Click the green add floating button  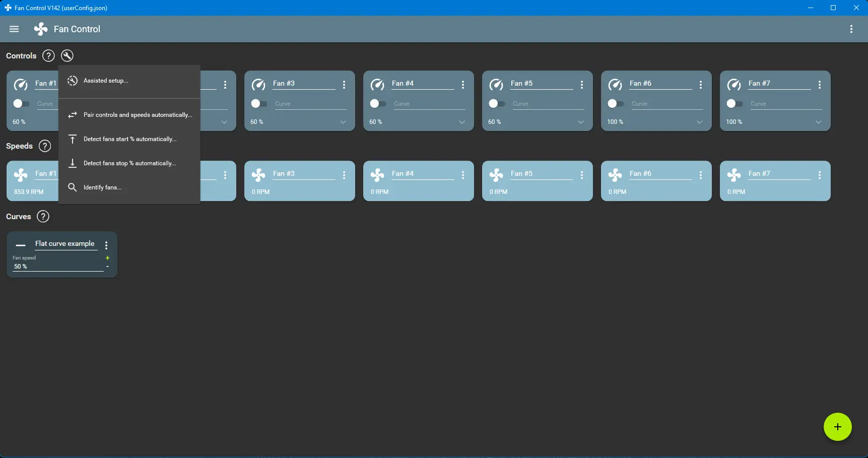point(837,427)
